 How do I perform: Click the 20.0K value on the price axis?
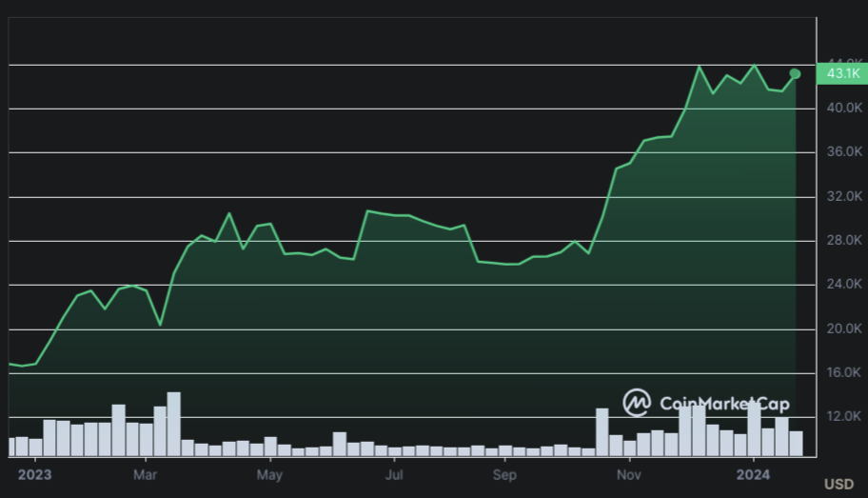pyautogui.click(x=844, y=329)
